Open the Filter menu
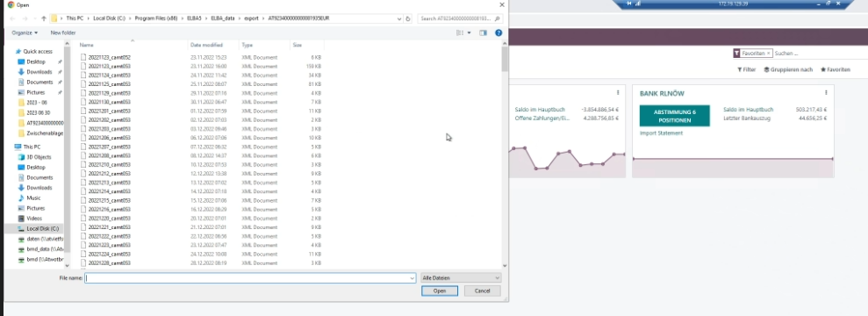This screenshot has width=868, height=316. point(746,69)
